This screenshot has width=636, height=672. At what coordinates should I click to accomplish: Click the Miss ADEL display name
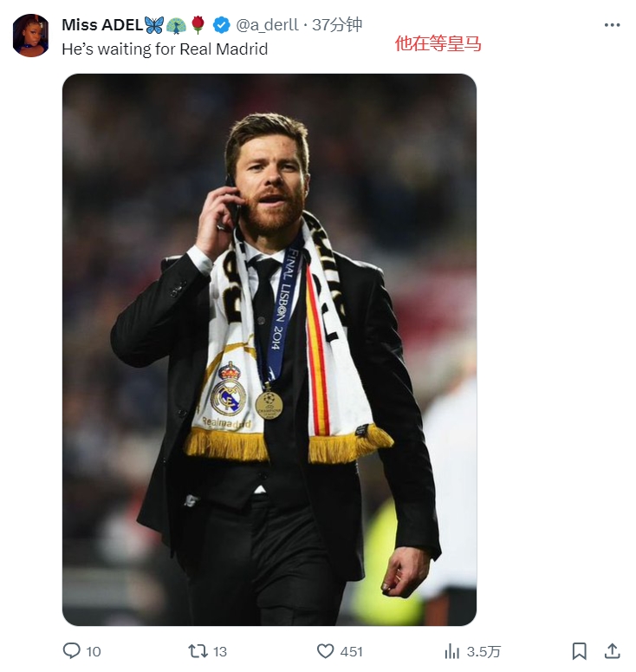(101, 25)
